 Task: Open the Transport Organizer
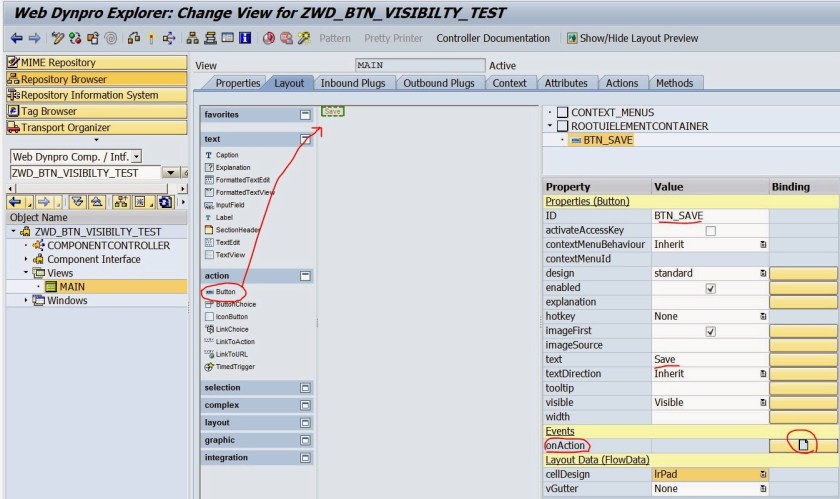click(96, 127)
